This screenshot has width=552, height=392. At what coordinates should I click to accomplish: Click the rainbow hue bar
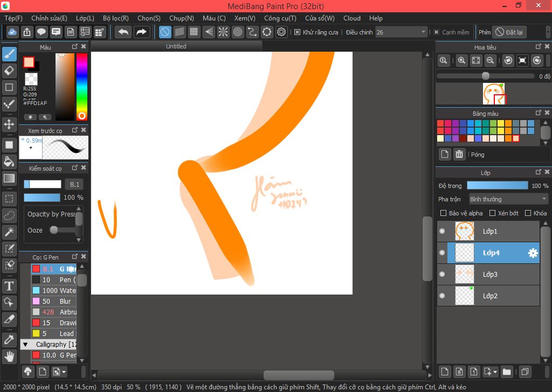pos(82,87)
